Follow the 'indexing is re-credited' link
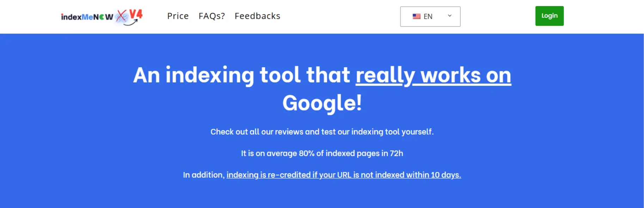Viewport: 644px width, 208px height. 344,174
